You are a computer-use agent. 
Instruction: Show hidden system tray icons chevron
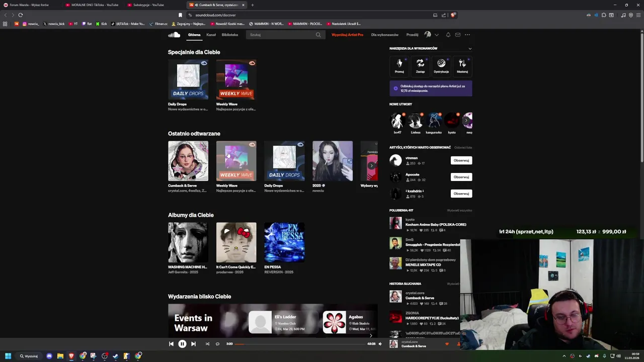(564, 356)
